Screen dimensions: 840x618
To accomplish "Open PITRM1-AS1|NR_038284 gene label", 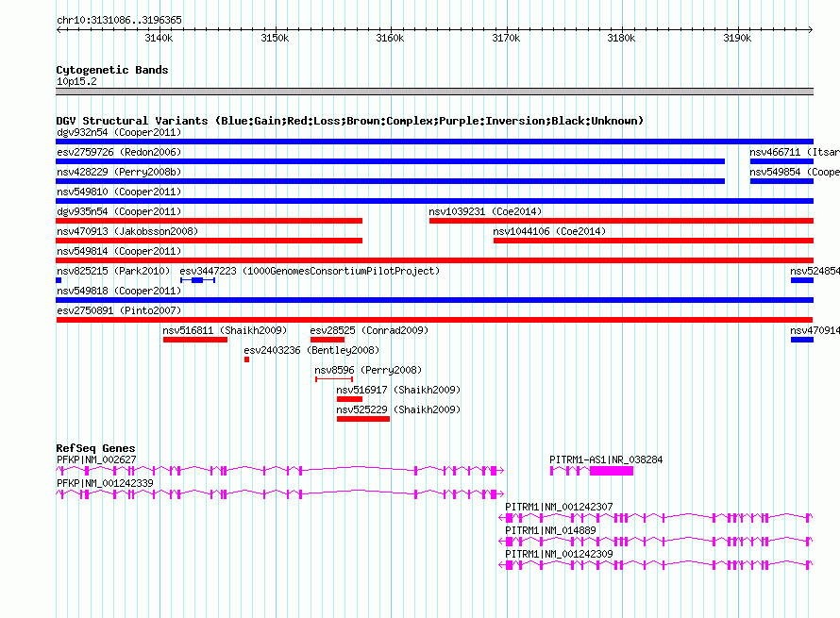I will click(x=606, y=459).
